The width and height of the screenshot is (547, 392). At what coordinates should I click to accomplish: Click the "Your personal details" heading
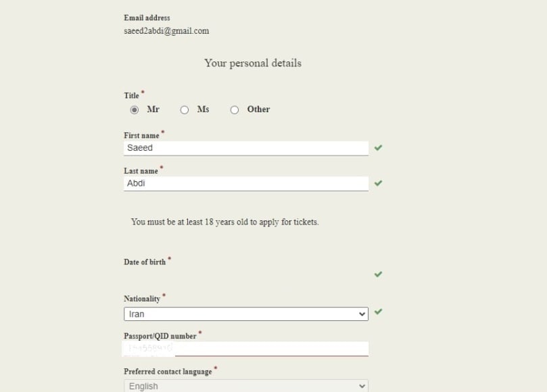point(253,63)
